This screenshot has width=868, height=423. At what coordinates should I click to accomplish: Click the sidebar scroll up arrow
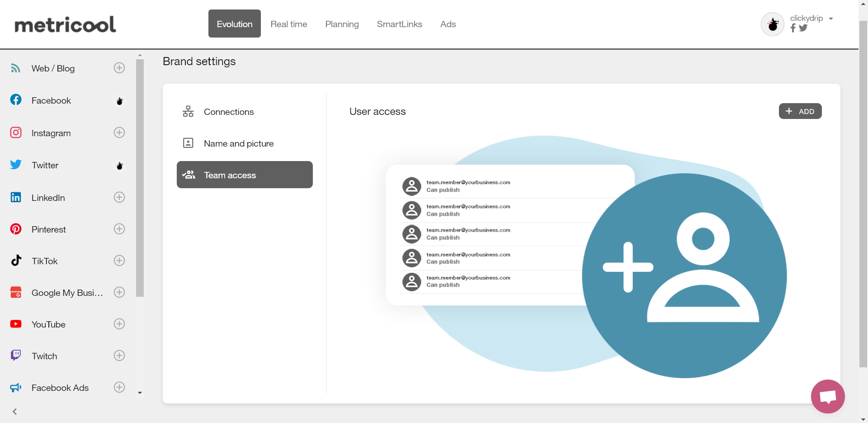pyautogui.click(x=140, y=55)
